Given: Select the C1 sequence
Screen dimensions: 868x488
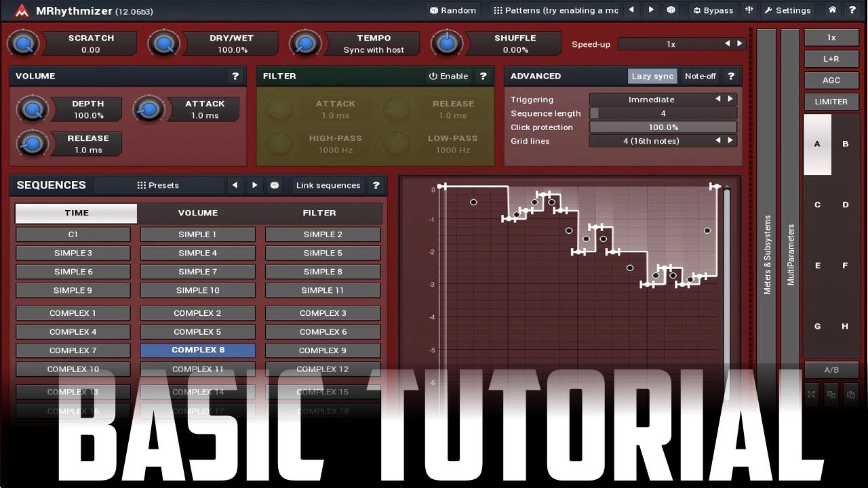Looking at the screenshot, I should [73, 235].
